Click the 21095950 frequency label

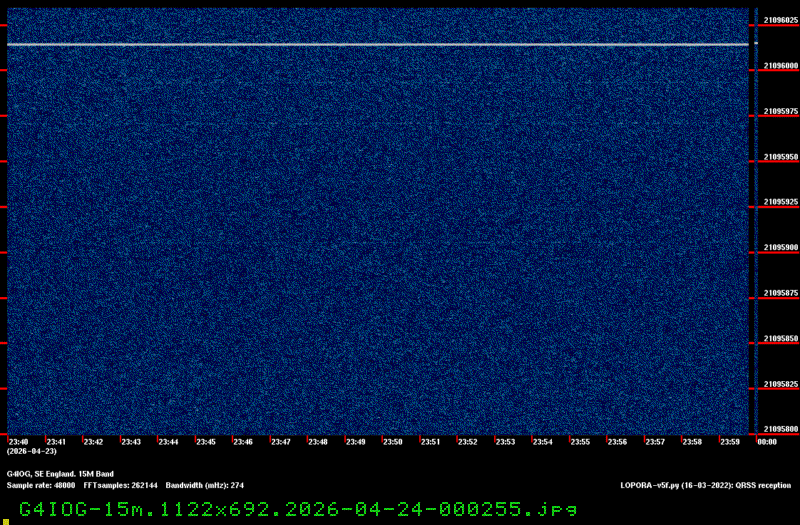(780, 157)
